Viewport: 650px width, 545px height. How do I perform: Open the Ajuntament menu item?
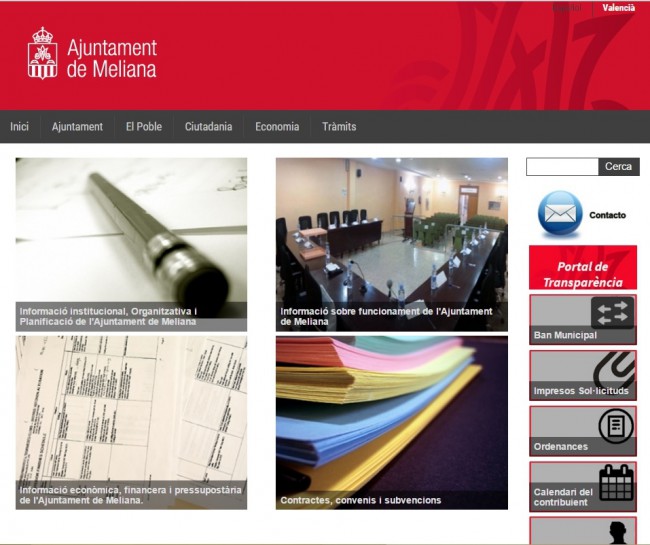77,127
